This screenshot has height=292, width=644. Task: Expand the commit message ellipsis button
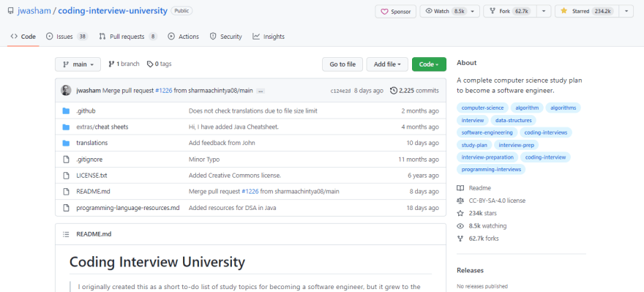pos(261,91)
